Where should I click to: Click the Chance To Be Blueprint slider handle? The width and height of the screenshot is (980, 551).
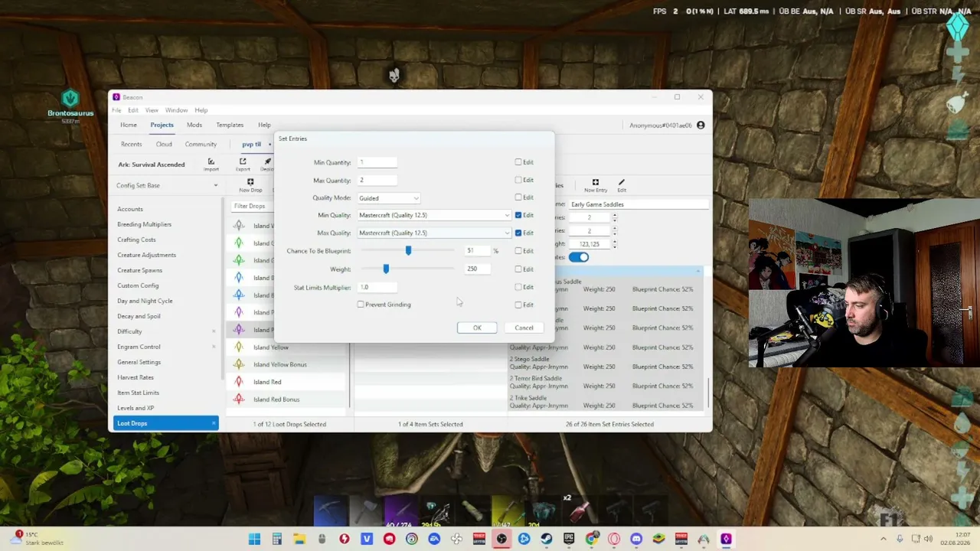pyautogui.click(x=408, y=250)
